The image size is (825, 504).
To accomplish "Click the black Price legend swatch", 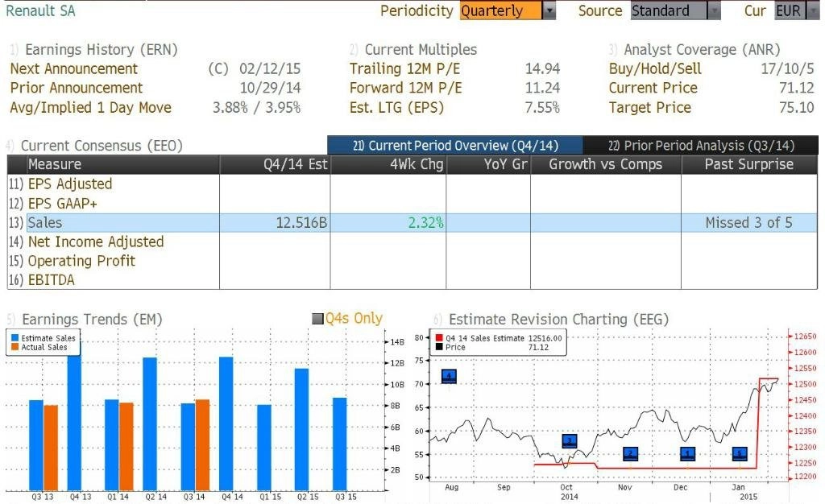I will [x=439, y=347].
